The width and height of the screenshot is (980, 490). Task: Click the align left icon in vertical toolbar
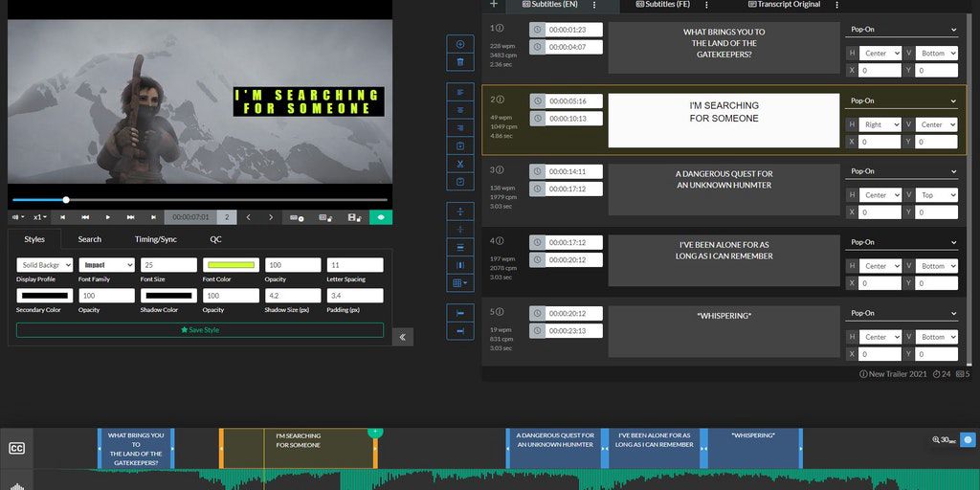pos(460,92)
